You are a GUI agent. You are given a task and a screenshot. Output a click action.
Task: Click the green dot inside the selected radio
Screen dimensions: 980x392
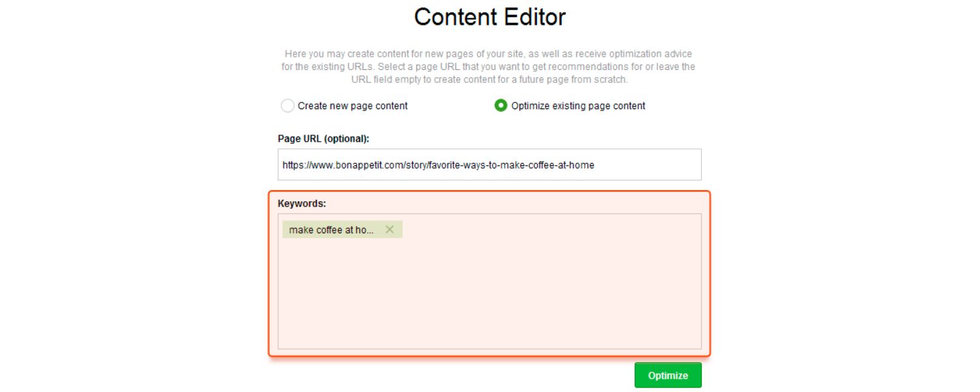(x=500, y=105)
